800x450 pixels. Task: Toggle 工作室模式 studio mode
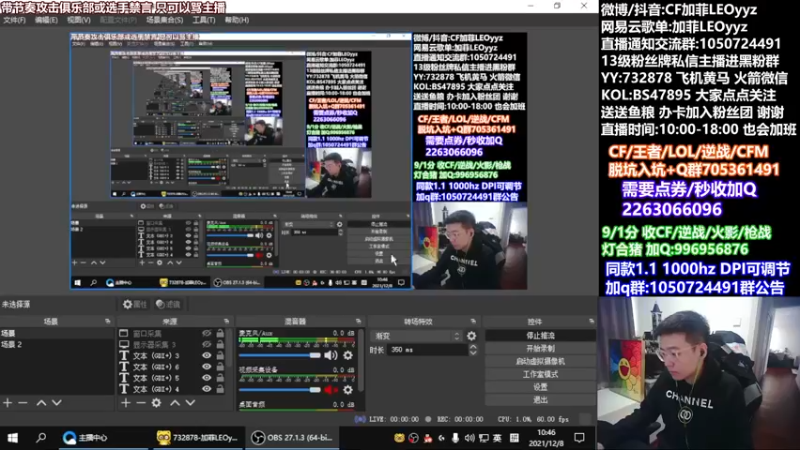[540, 374]
